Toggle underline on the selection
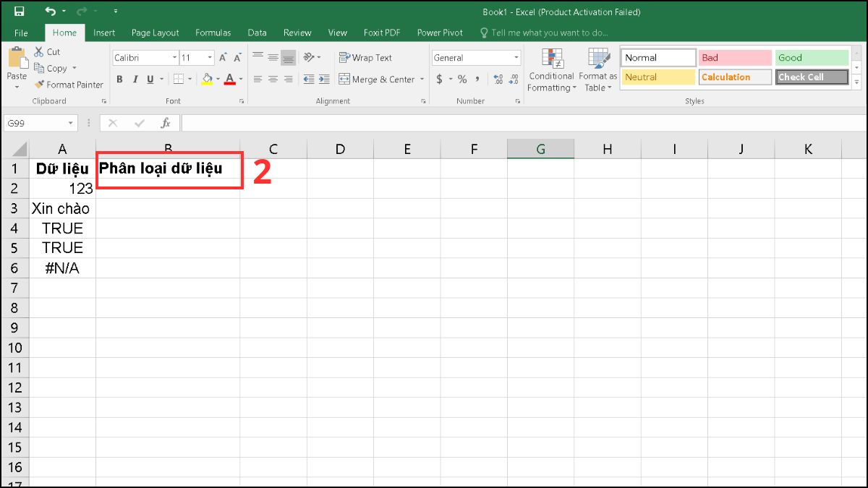The image size is (868, 488). point(149,80)
